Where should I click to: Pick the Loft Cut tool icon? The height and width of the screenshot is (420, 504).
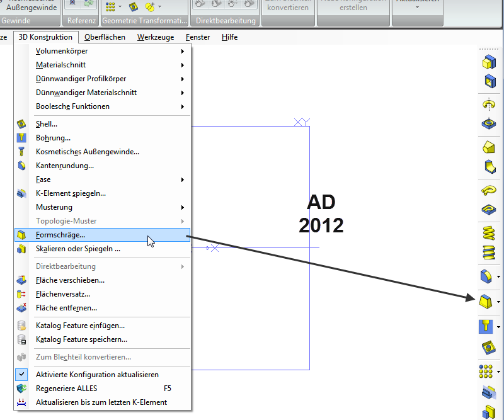pos(490,167)
